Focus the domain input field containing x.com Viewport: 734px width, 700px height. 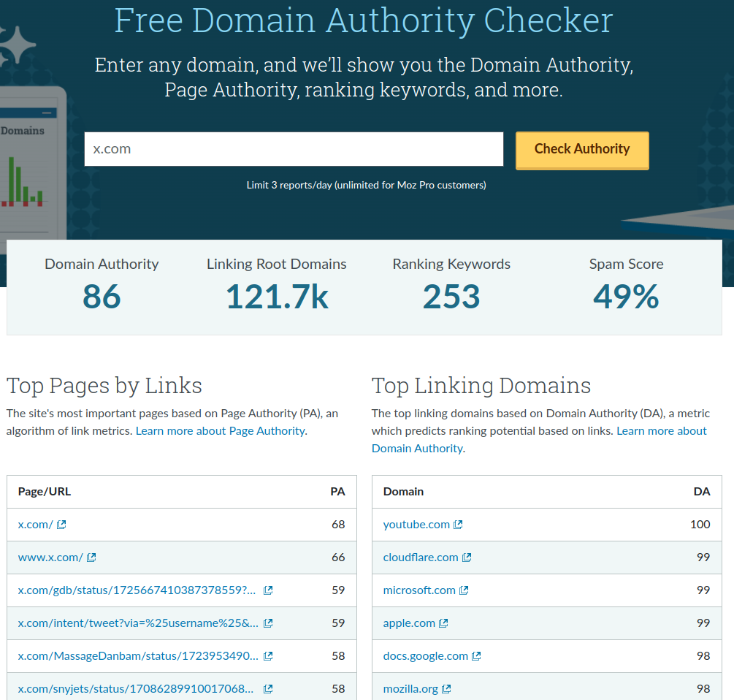pos(294,149)
